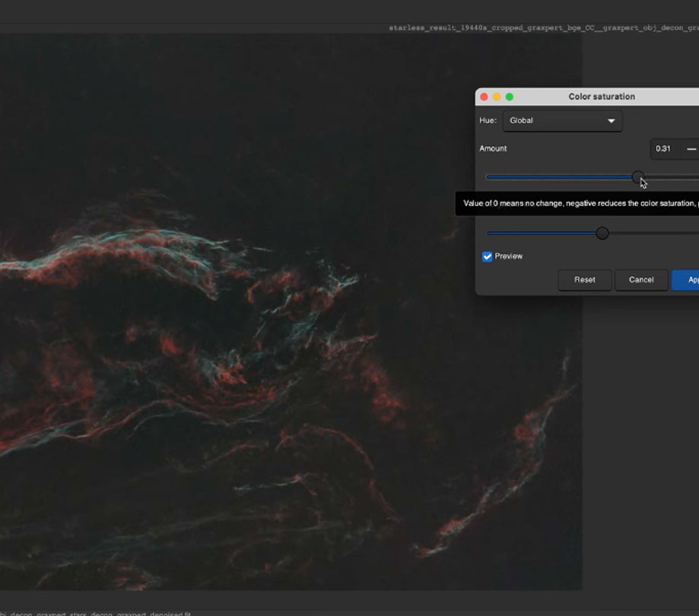The width and height of the screenshot is (699, 616).
Task: Click the Color saturation title text
Action: tap(602, 97)
